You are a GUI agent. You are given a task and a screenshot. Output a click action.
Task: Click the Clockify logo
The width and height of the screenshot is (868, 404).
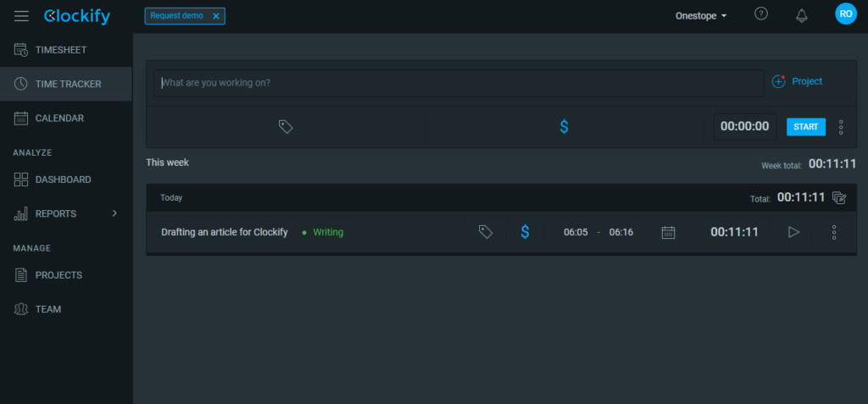click(77, 17)
